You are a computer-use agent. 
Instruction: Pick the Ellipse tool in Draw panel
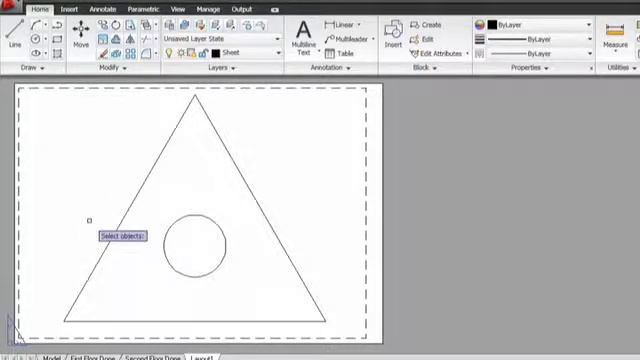point(36,53)
